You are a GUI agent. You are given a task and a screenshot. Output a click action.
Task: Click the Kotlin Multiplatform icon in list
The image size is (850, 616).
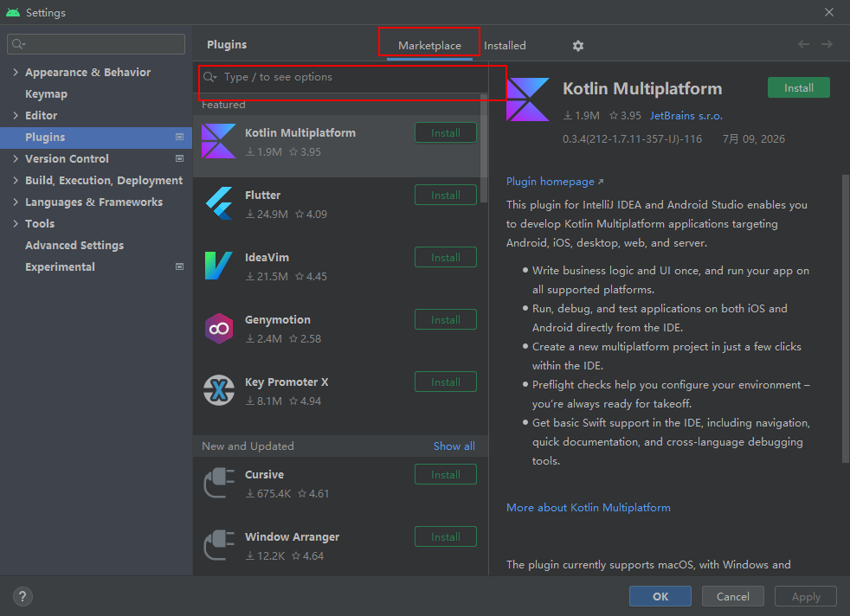pos(218,141)
